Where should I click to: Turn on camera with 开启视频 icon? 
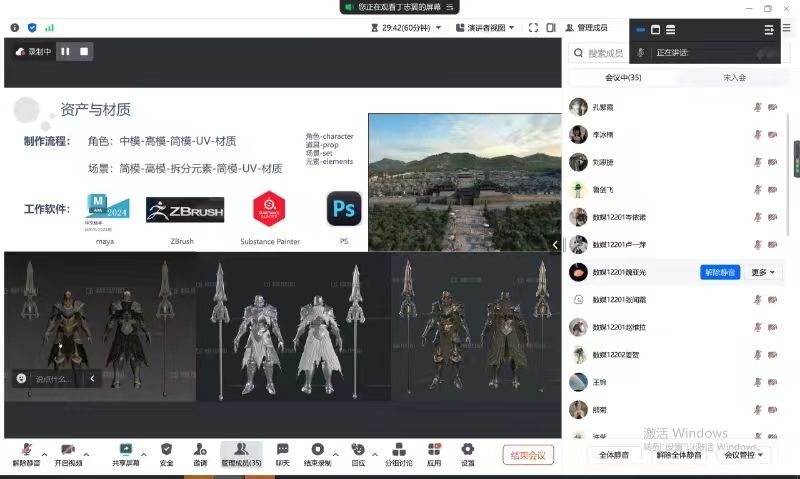click(68, 450)
